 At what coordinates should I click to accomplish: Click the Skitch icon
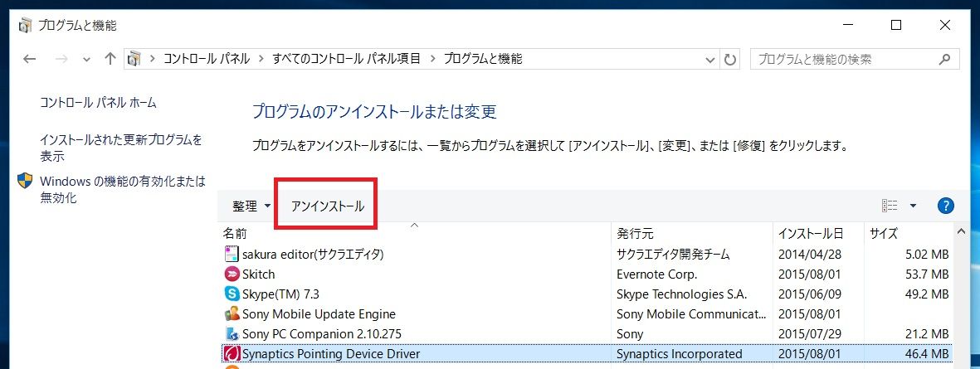(x=232, y=274)
